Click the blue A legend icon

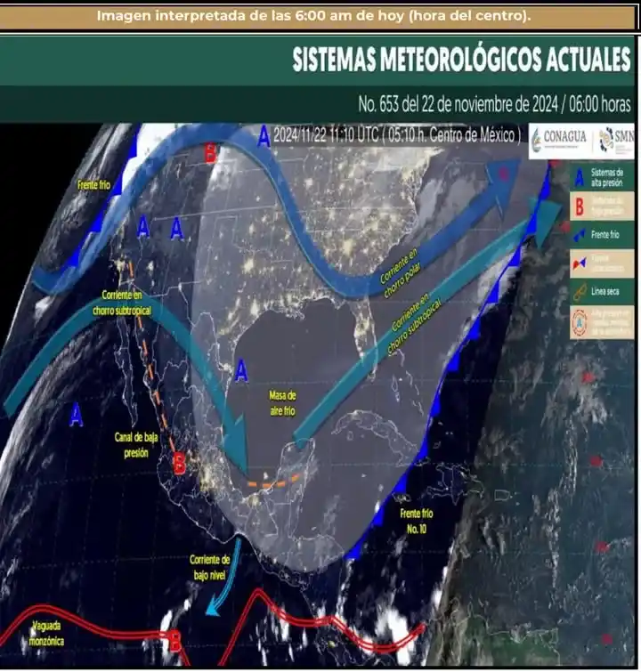tap(580, 177)
